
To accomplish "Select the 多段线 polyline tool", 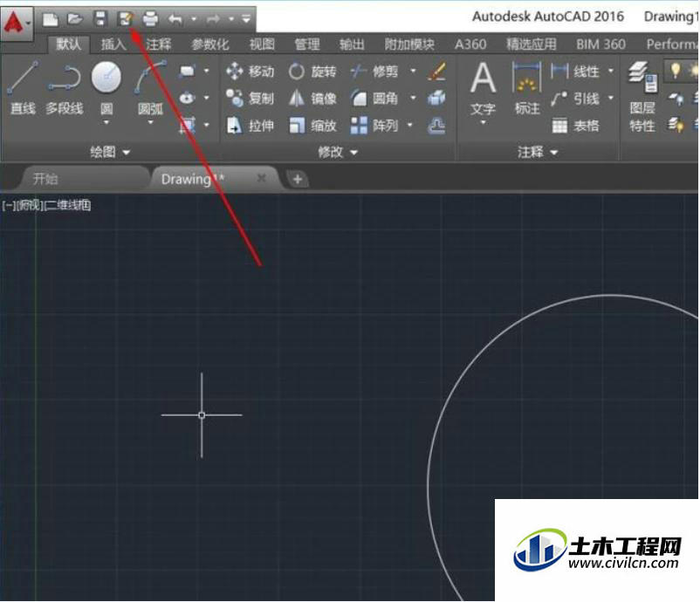I will click(65, 89).
